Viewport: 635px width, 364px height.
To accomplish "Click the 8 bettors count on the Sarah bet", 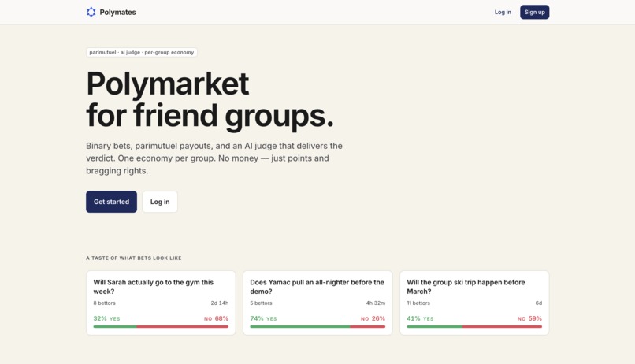I will tap(105, 303).
